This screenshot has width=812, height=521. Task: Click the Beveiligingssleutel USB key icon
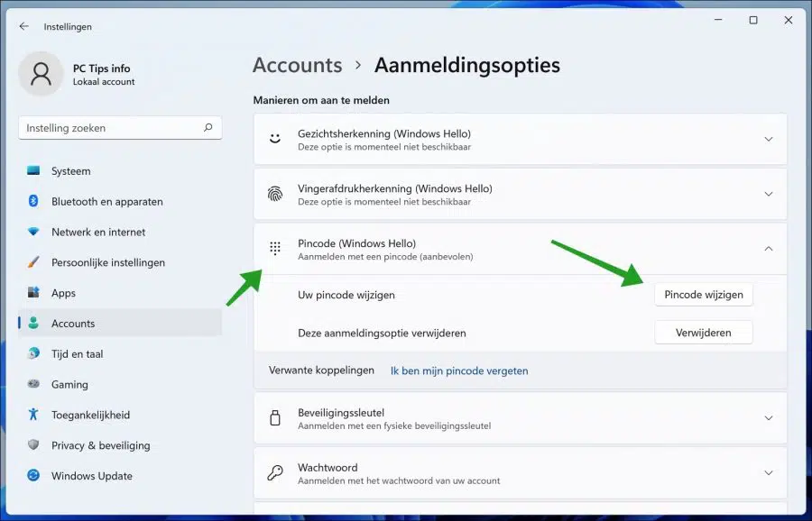275,418
